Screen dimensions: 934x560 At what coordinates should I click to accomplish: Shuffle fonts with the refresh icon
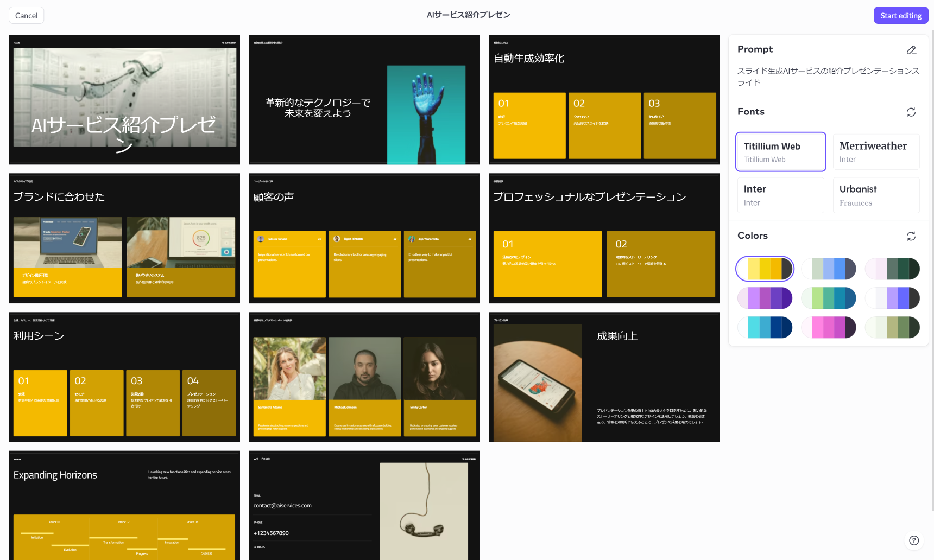click(911, 112)
